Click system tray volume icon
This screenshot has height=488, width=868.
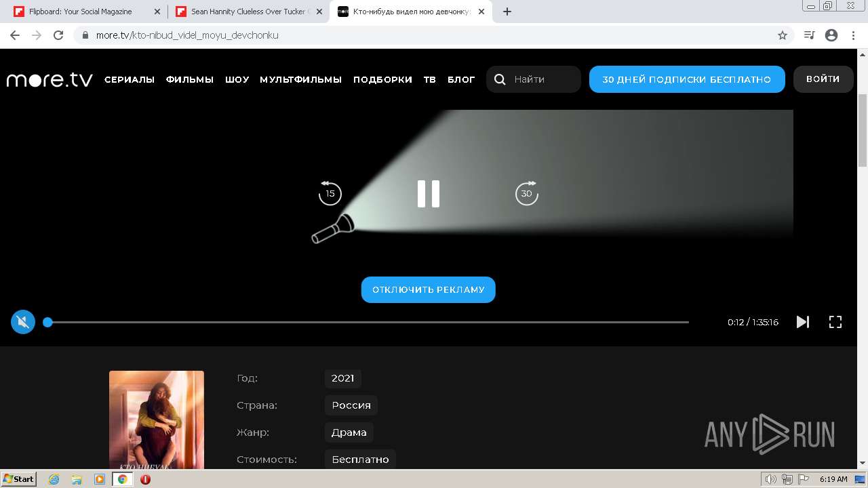[x=771, y=479]
